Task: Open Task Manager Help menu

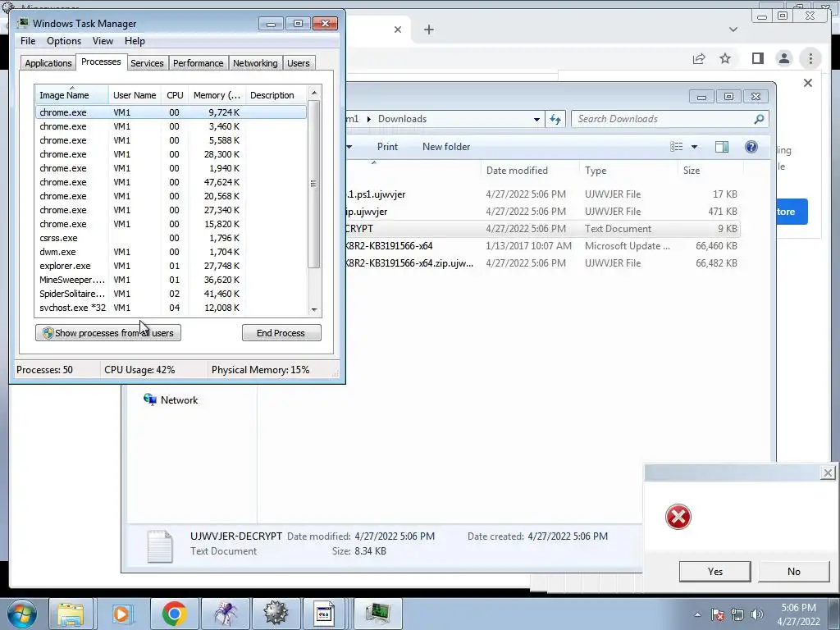Action: click(135, 41)
